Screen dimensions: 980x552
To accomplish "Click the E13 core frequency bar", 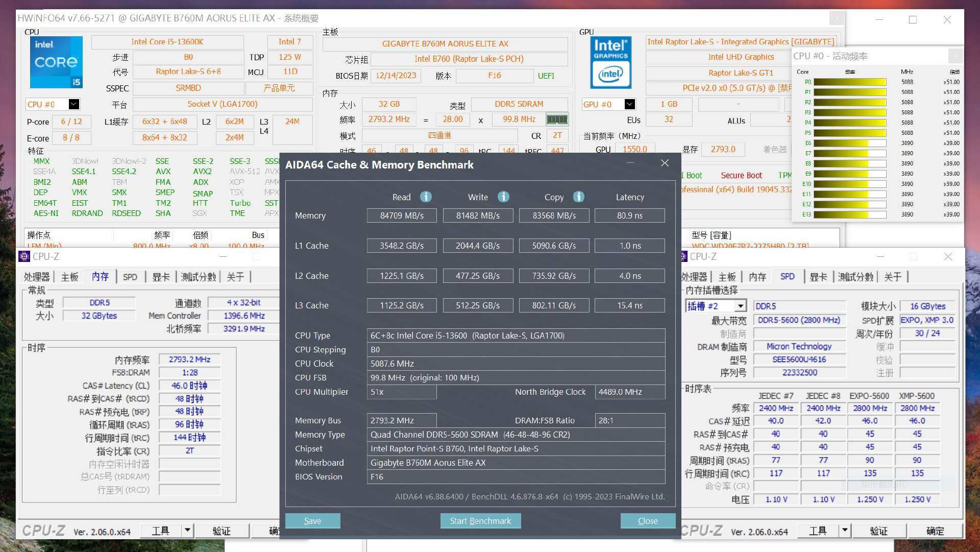I will click(x=850, y=214).
